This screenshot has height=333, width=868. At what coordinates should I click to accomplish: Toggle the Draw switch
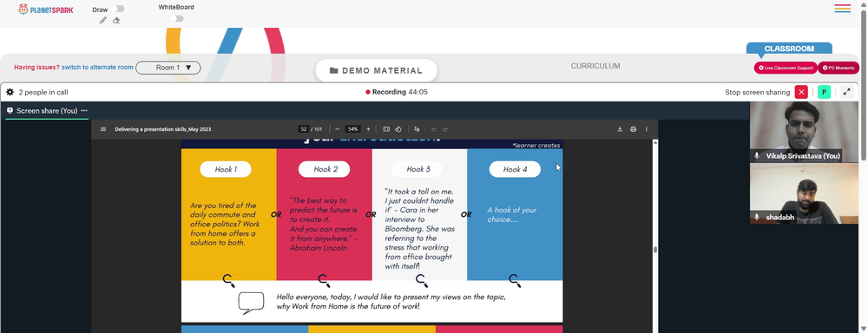click(117, 9)
